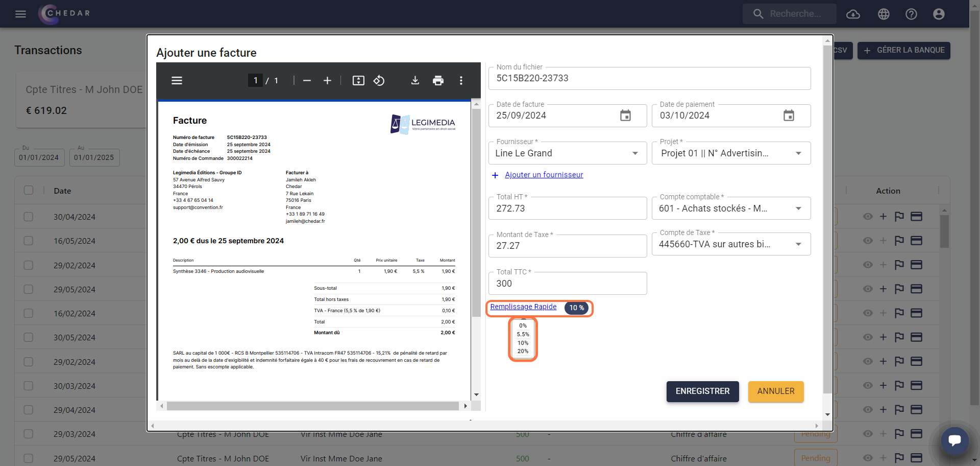This screenshot has width=980, height=466.
Task: Click flag icon in 30/04/2024 row
Action: (899, 217)
